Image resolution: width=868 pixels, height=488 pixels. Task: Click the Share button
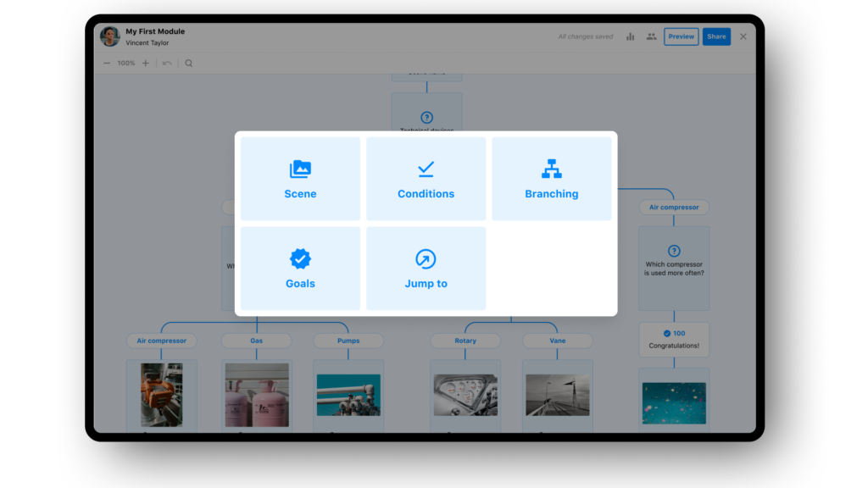point(716,36)
